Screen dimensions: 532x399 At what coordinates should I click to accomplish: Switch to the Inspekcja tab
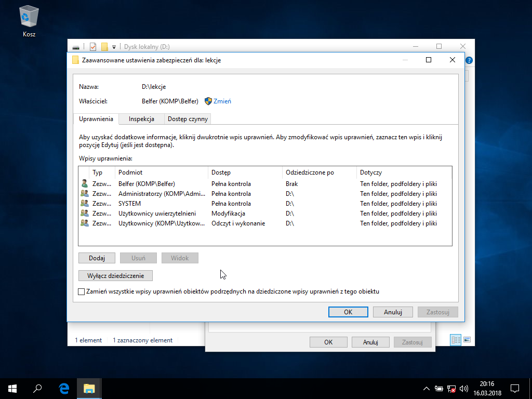tap(141, 119)
